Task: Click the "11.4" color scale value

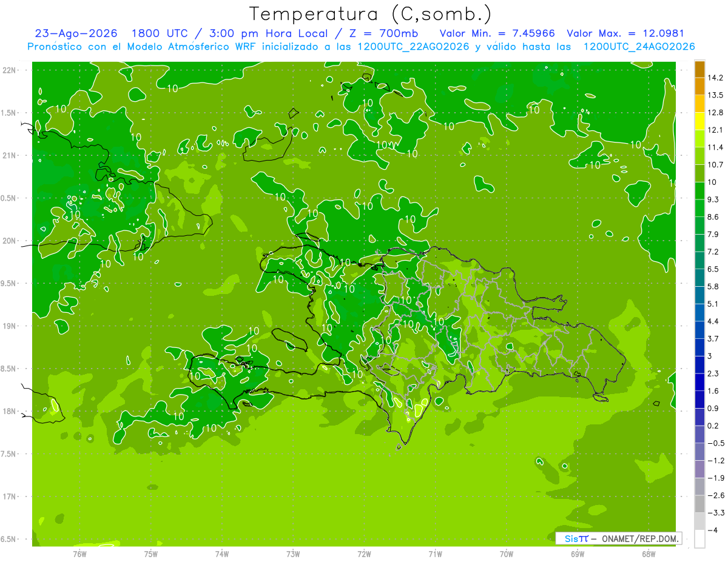Action: [x=716, y=147]
